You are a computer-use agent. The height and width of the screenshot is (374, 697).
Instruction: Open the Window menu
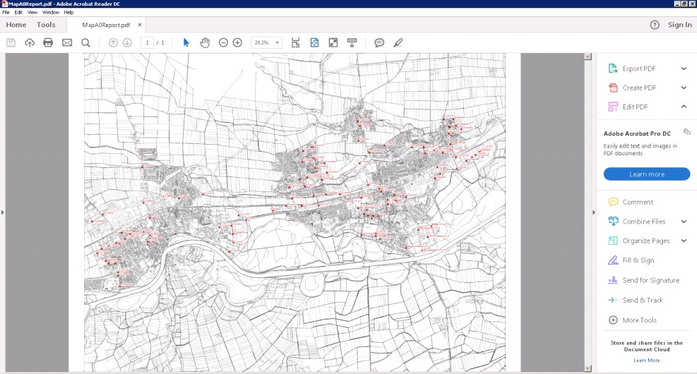(51, 12)
